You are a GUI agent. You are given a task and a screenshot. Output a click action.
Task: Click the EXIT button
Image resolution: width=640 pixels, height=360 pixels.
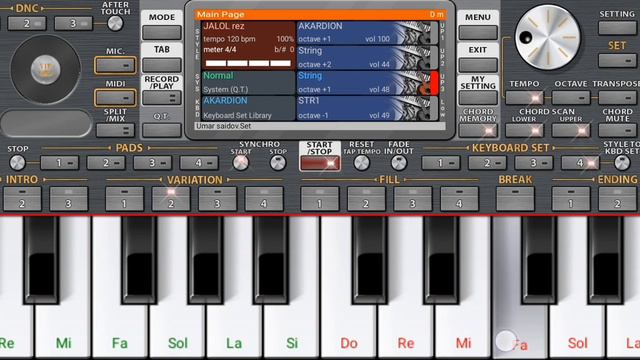coord(478,65)
